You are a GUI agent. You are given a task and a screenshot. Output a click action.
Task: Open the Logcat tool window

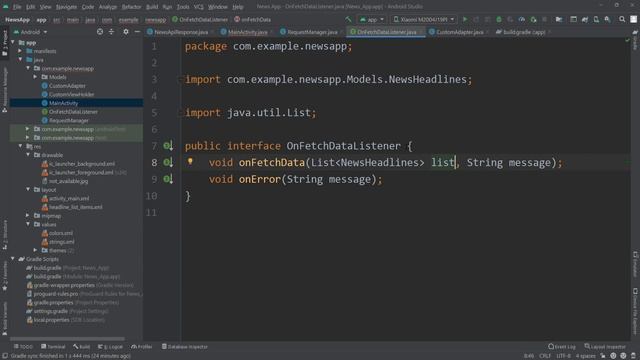point(110,347)
